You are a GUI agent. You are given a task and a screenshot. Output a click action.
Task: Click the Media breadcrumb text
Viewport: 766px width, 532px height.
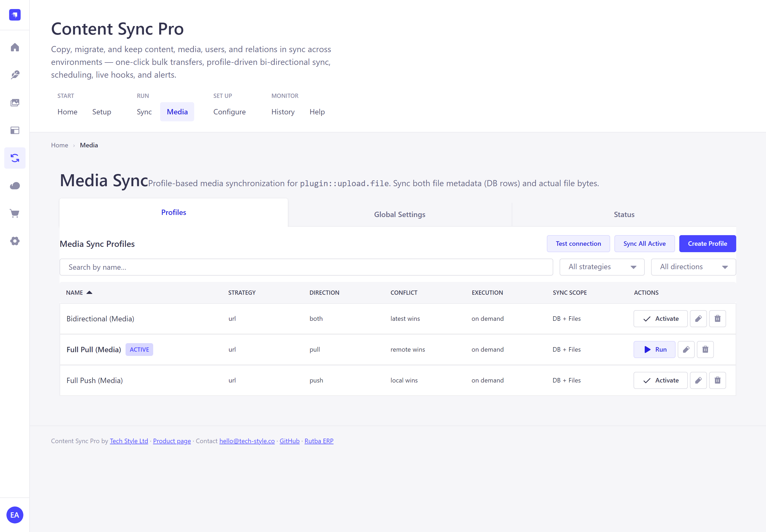click(89, 145)
